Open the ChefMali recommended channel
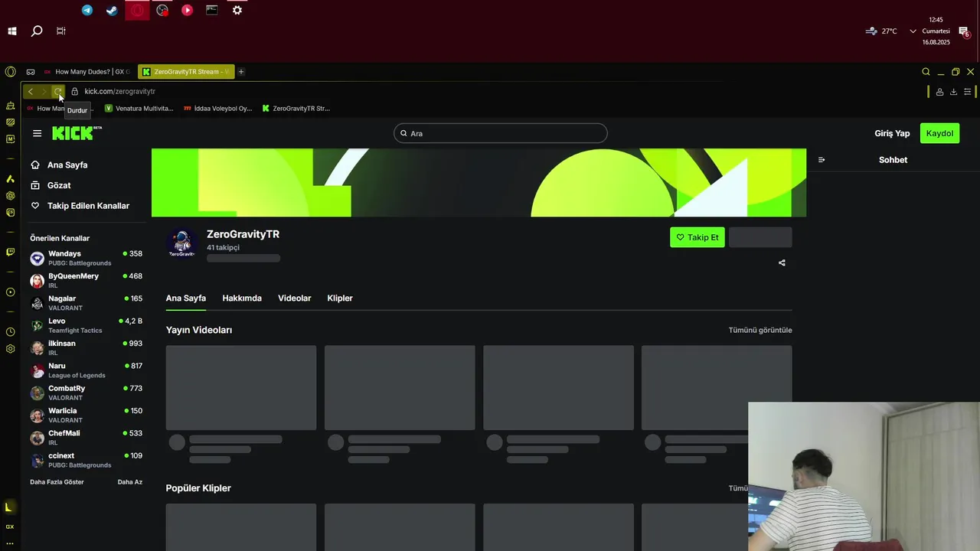Screen dimensions: 980x551 (x=86, y=438)
